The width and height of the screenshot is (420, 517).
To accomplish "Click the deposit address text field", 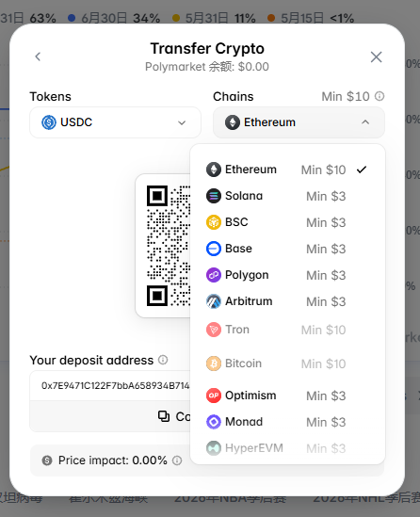I will [110, 385].
